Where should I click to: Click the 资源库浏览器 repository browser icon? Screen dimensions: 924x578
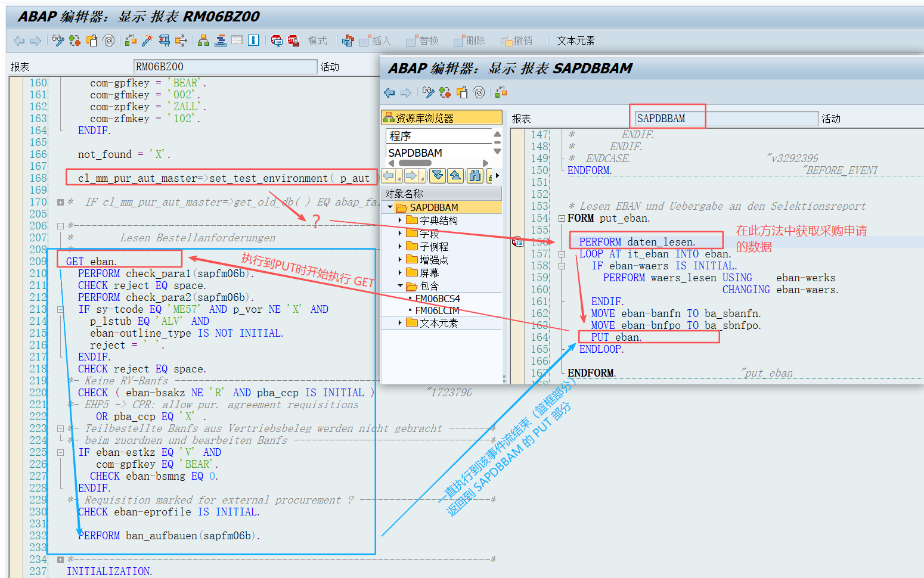(390, 117)
